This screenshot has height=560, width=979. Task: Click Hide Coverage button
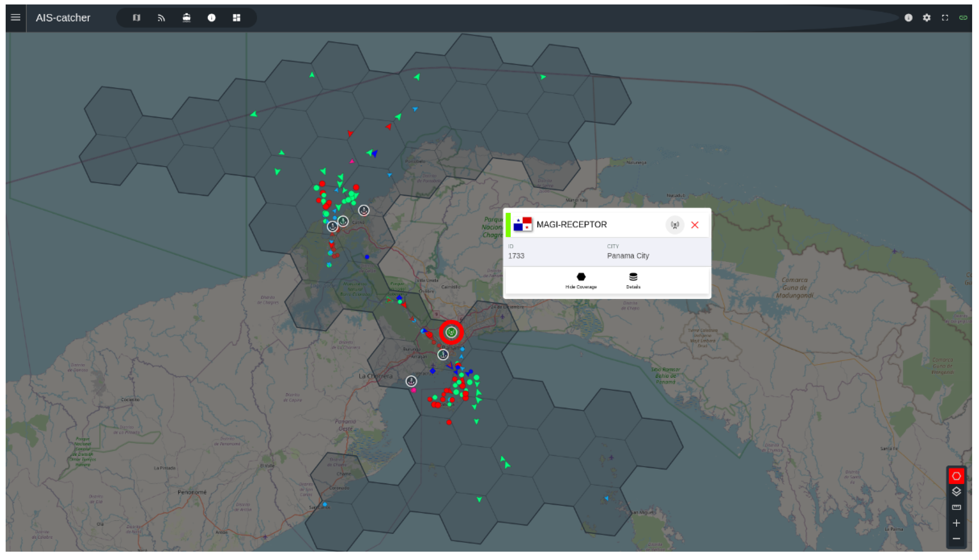581,280
